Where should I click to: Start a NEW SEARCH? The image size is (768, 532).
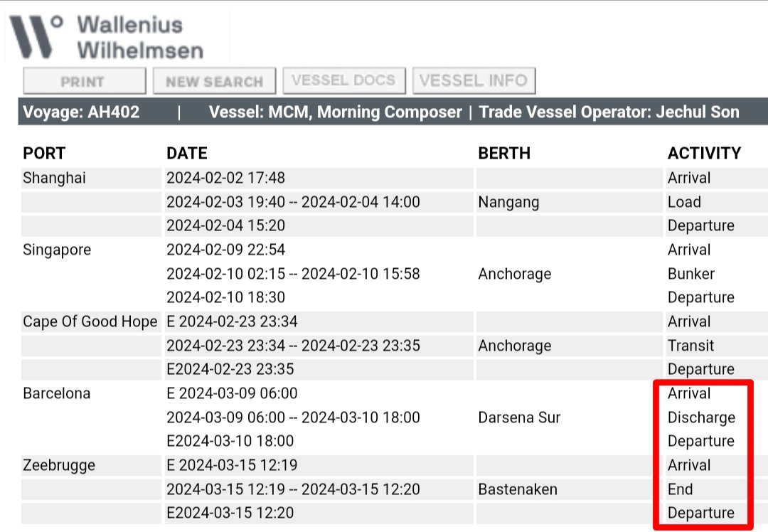(x=215, y=81)
